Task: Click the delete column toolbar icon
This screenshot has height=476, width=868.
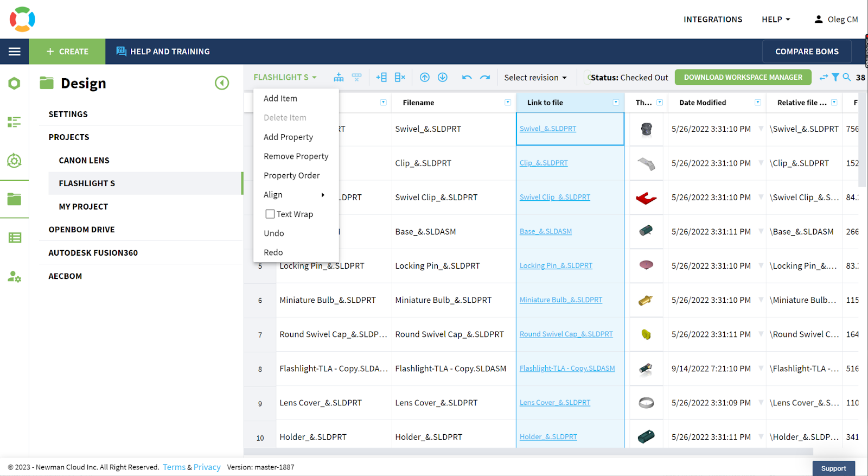Action: coord(400,78)
